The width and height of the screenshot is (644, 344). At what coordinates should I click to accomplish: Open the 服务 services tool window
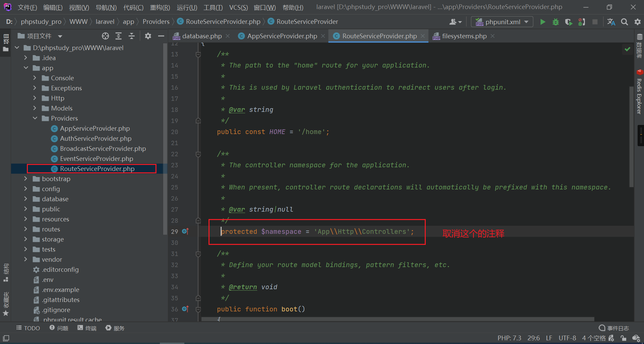tap(115, 328)
